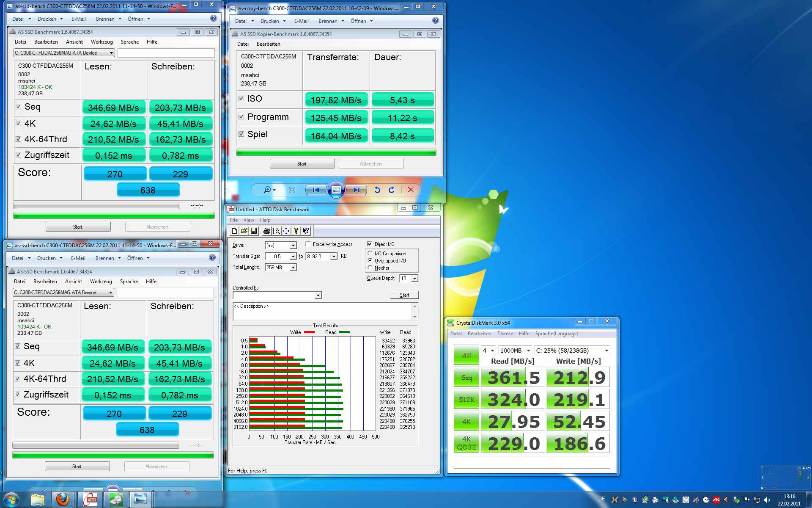Open the ATTO View menu
Screen dimensions: 812x508
tap(249, 220)
